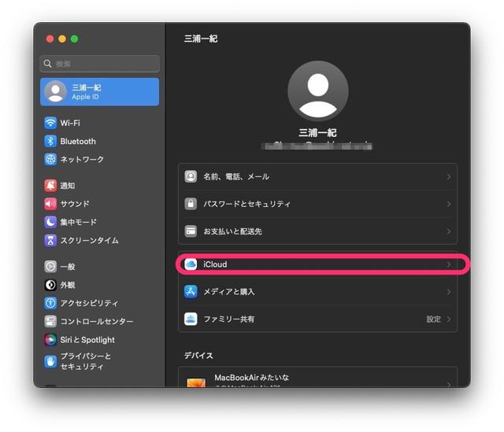504x432 pixels.
Task: Click the 三浦一紀 window title
Action: coord(201,39)
